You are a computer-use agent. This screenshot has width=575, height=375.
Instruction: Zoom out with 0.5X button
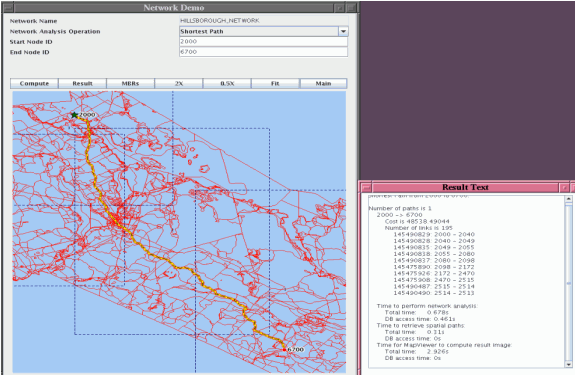[x=227, y=84]
